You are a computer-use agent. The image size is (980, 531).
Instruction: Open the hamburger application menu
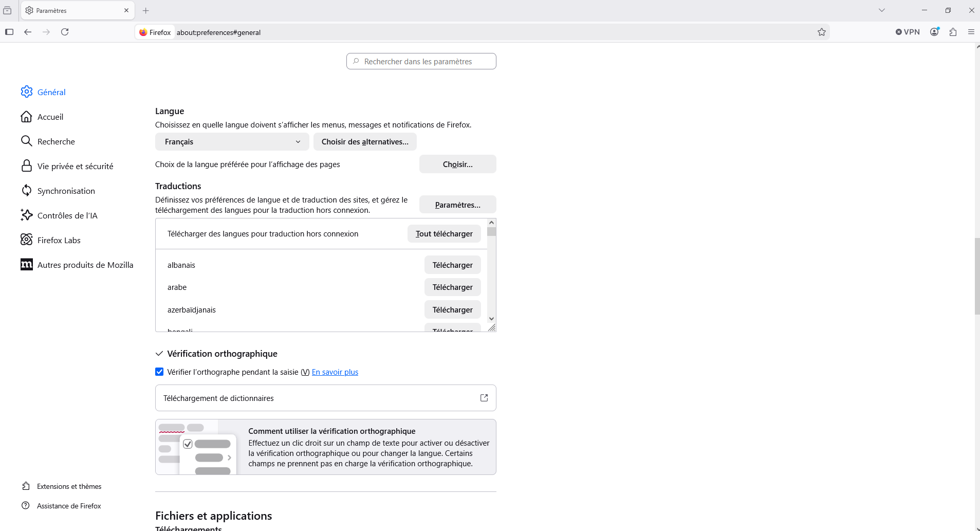[x=971, y=32]
